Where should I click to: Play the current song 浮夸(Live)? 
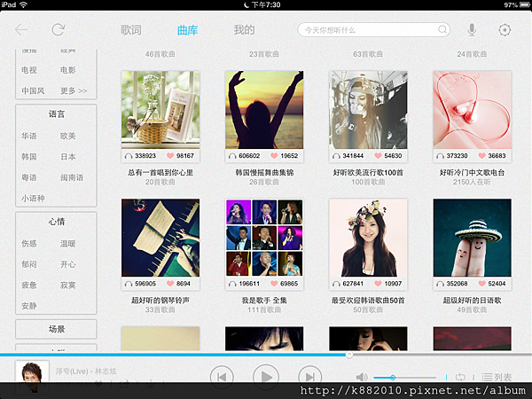coord(266,376)
